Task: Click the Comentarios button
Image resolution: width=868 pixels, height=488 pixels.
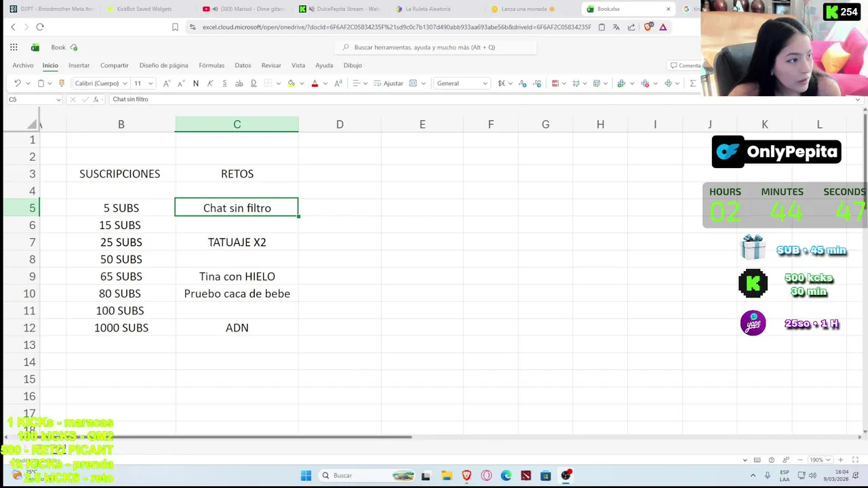Action: pos(684,66)
